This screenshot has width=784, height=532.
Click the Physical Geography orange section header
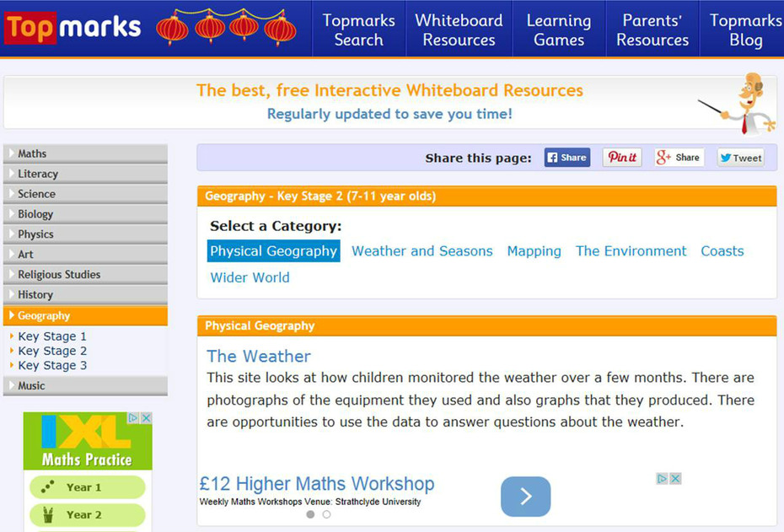coord(486,326)
